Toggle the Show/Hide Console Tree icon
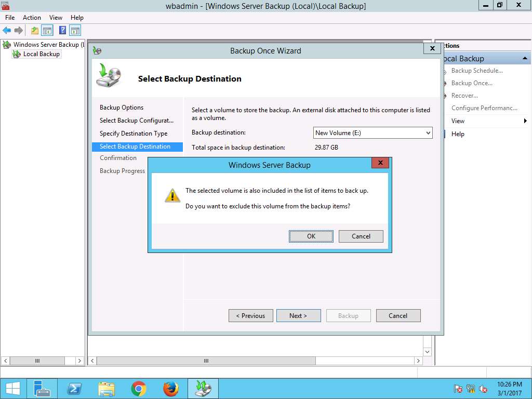The width and height of the screenshot is (532, 399). [x=47, y=31]
